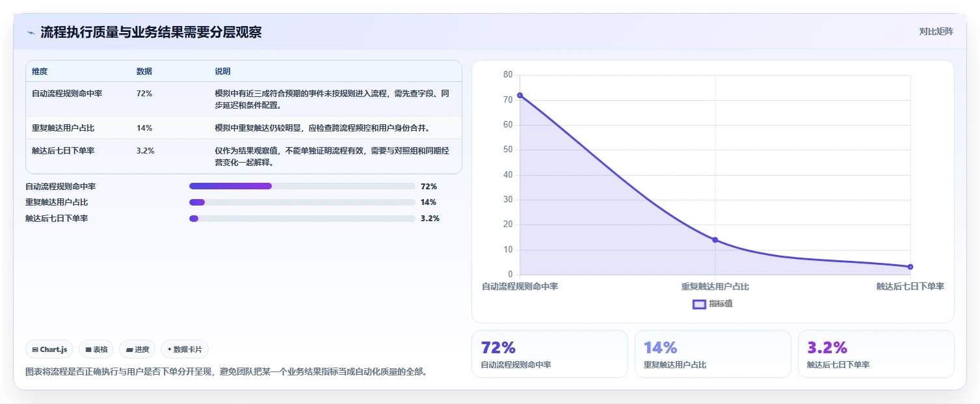The width and height of the screenshot is (980, 404).
Task: Click x-axis label 自动流程规则命中率
Action: pos(520,286)
